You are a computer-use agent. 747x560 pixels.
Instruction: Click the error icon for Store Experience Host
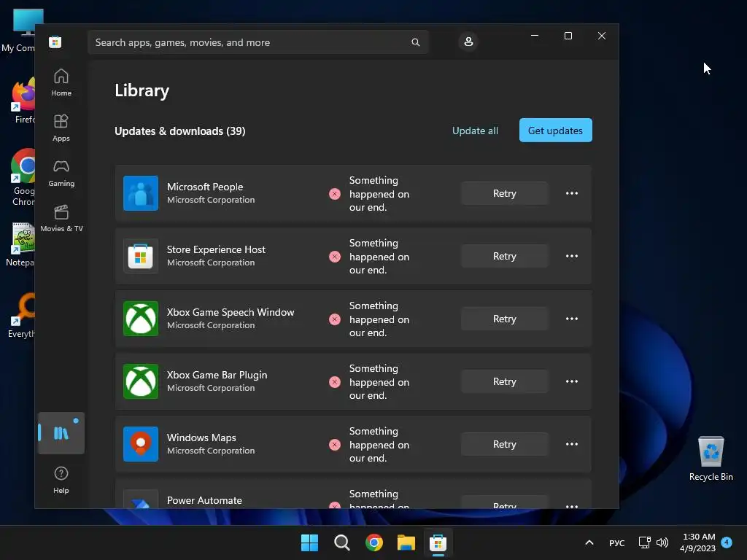(x=335, y=257)
